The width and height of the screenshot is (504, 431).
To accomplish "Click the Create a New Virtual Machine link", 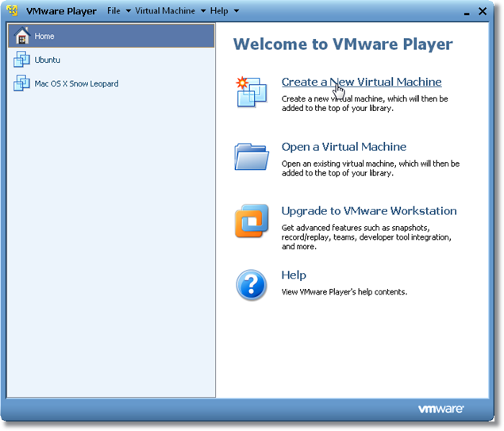I will (x=362, y=82).
